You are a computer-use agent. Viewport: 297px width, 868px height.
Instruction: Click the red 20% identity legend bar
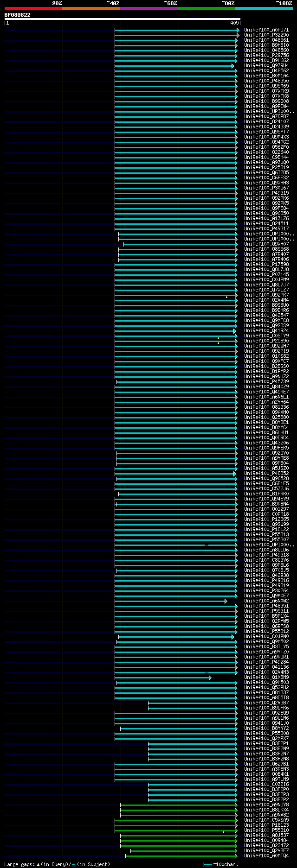click(33, 8)
